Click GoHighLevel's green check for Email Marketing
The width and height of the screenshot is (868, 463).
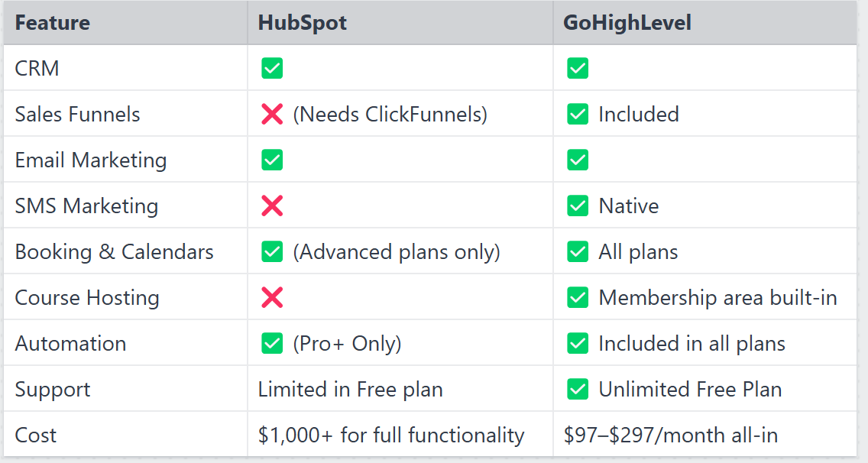(578, 160)
